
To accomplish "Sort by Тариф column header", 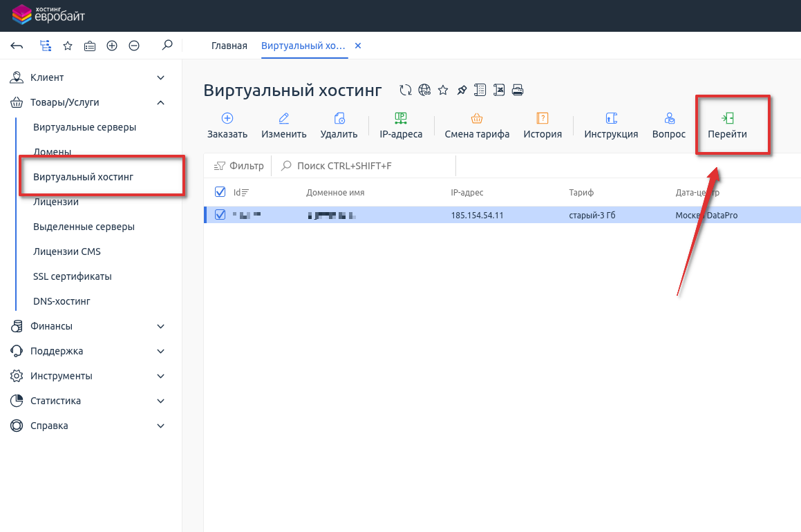I will coord(581,193).
